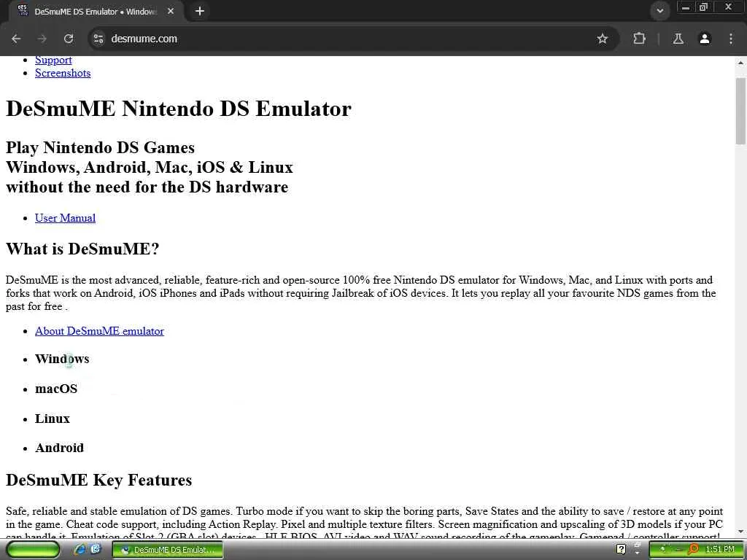Click the forward navigation arrow
This screenshot has width=747, height=560.
(42, 39)
